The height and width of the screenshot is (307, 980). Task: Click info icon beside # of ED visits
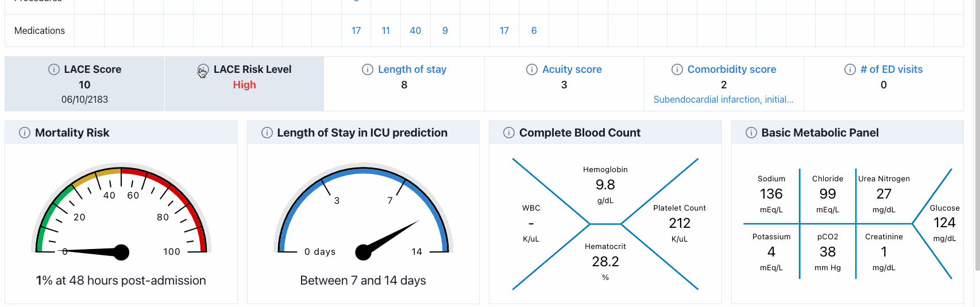coord(850,69)
